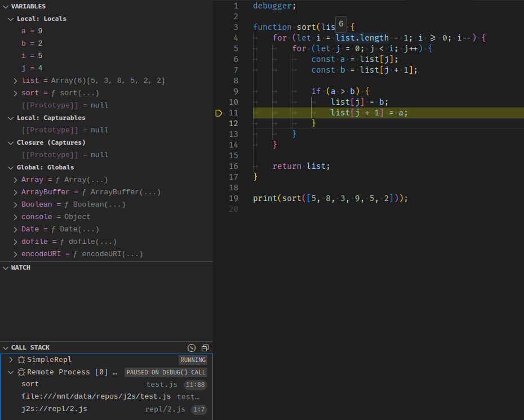Expand the console Object global

click(x=16, y=217)
